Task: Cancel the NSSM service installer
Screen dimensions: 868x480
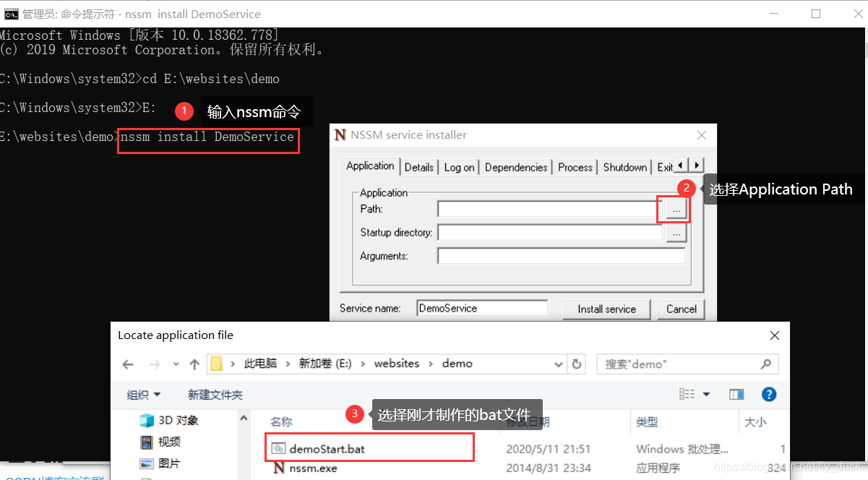Action: point(681,309)
